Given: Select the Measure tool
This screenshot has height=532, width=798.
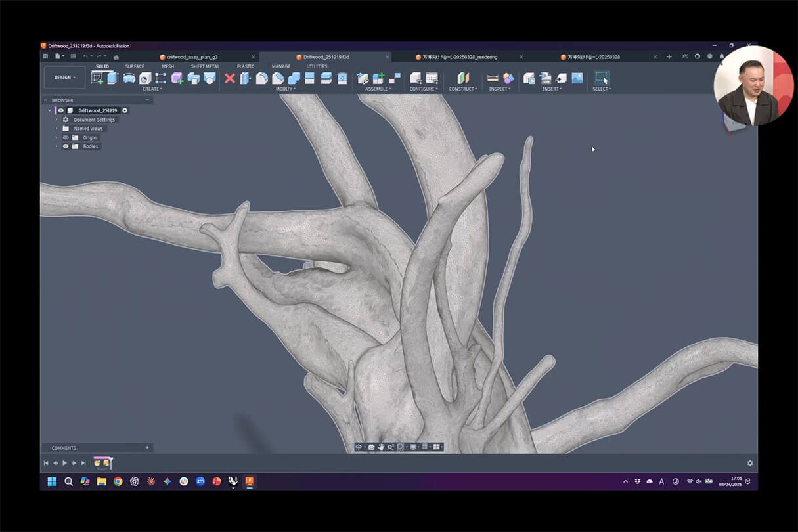Looking at the screenshot, I should click(493, 78).
